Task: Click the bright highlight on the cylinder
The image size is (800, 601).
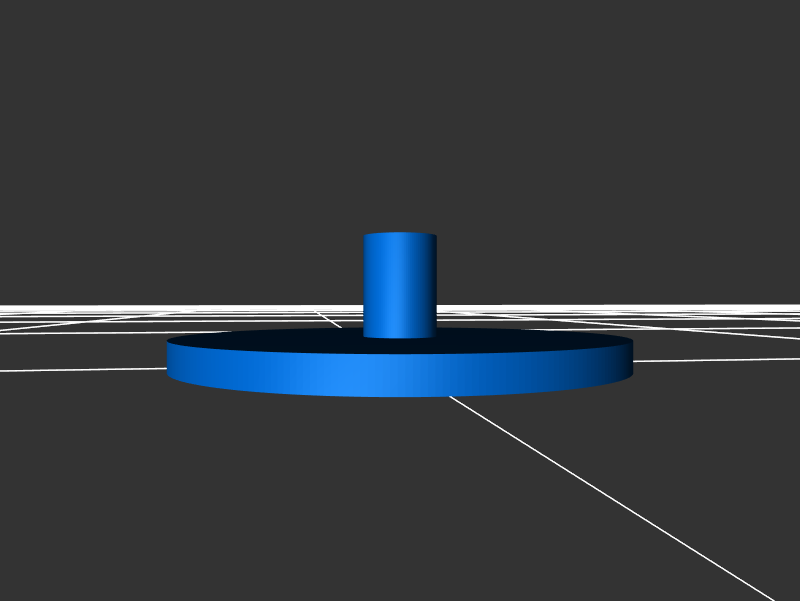Action: 408,285
